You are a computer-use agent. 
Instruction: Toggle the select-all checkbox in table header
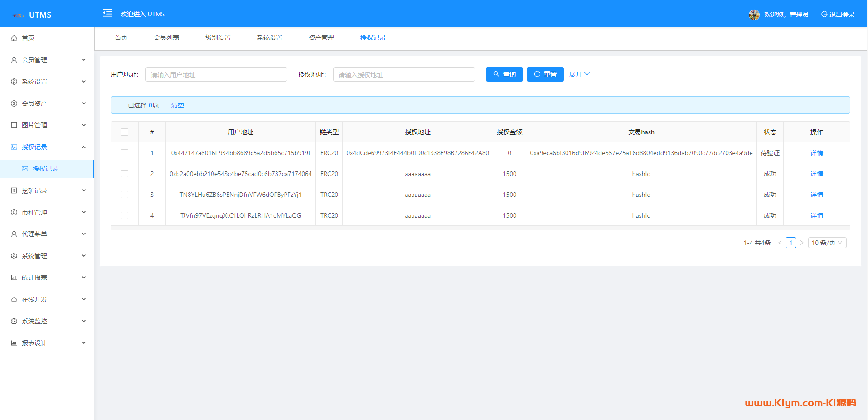(x=125, y=132)
